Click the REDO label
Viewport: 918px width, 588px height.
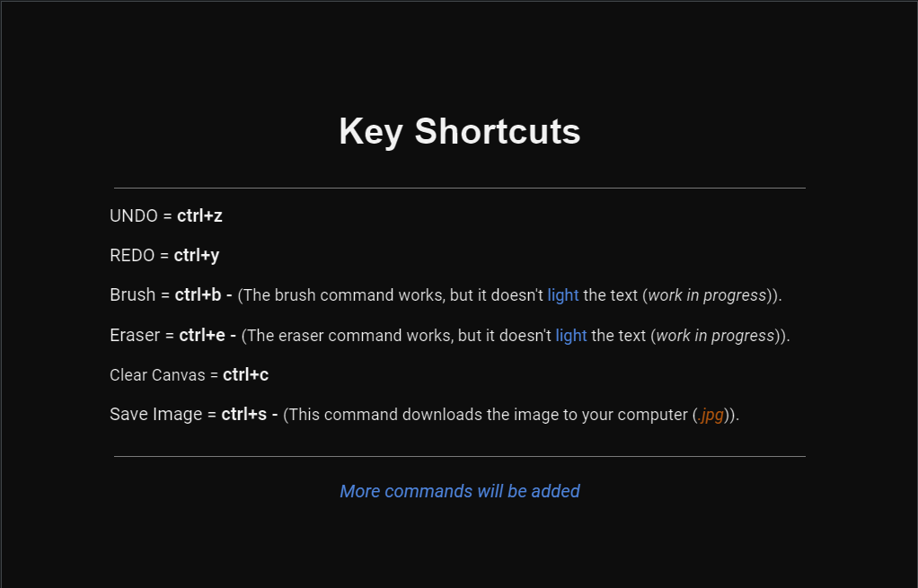[132, 256]
